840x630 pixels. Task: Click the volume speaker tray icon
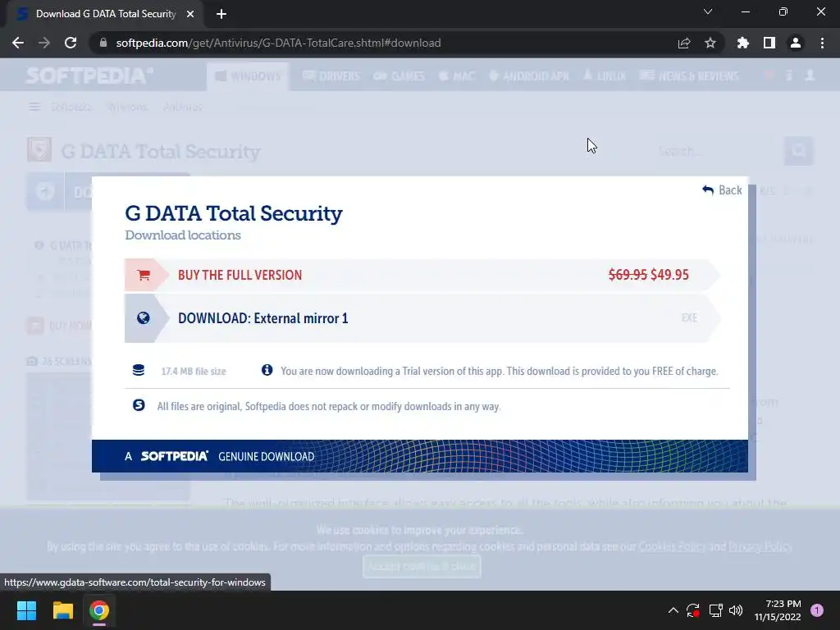pyautogui.click(x=736, y=610)
